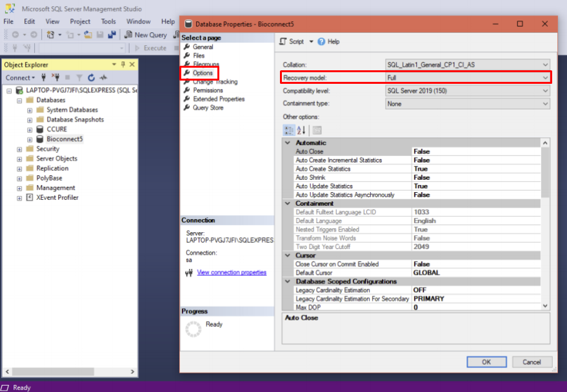Click the Max DOP value field

[x=476, y=307]
